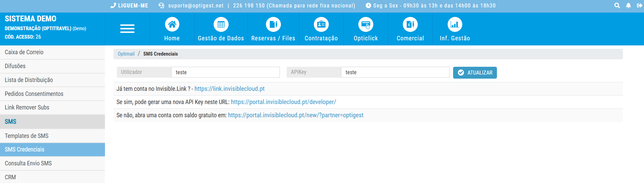644x183 pixels.
Task: Open the link.invisiblecloud.pt link
Action: pos(229,89)
